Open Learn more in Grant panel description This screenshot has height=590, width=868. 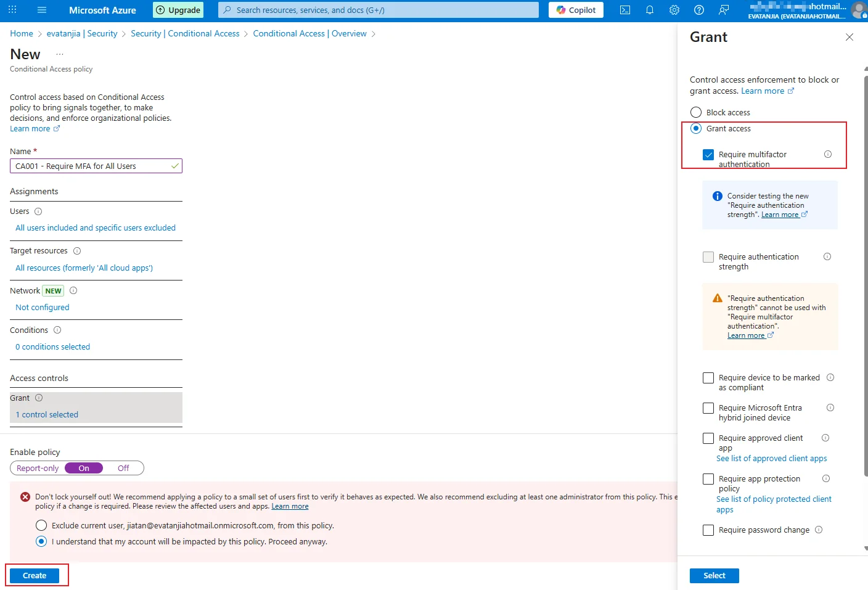tap(768, 91)
